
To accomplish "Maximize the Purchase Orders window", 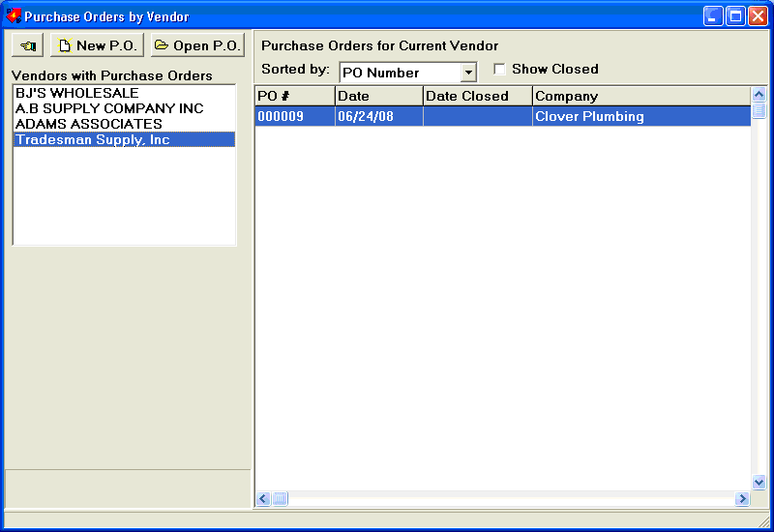I will 735,16.
